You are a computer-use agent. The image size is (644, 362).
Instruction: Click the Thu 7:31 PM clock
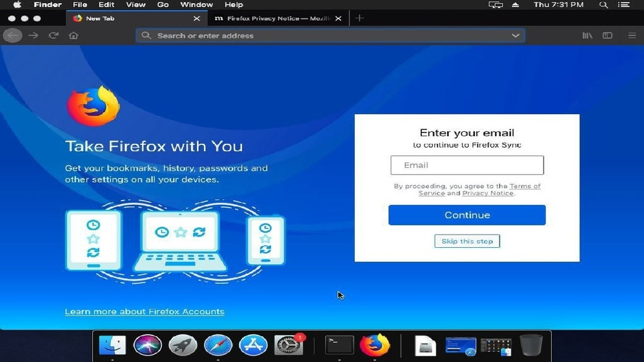[559, 4]
